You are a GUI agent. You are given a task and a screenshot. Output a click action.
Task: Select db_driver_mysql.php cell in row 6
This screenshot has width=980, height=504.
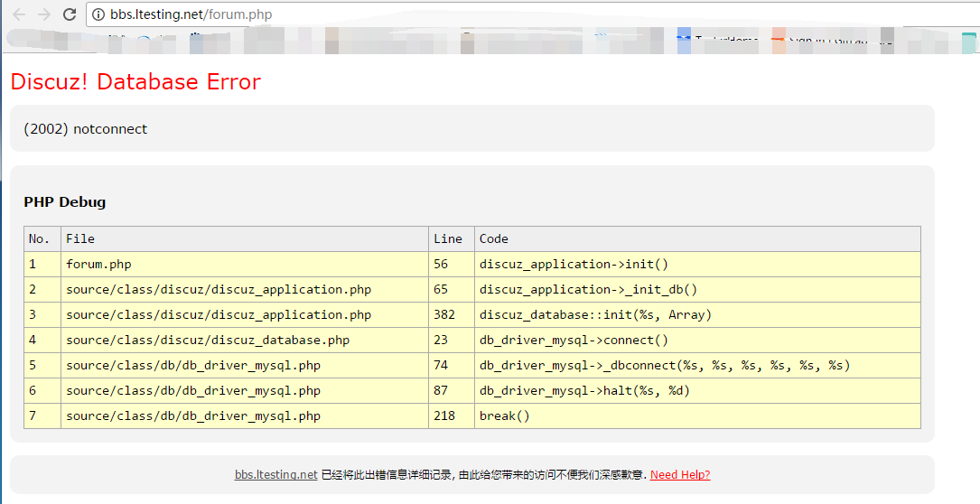click(245, 391)
